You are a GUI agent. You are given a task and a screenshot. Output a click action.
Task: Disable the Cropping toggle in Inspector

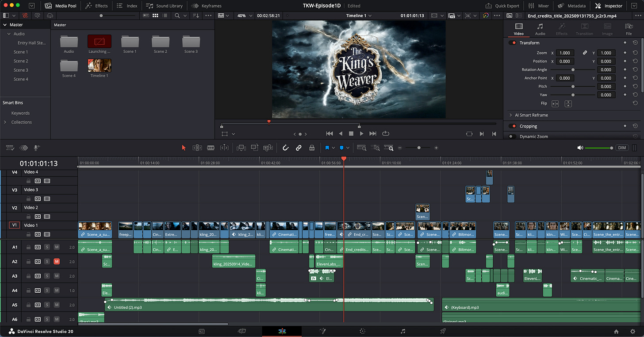513,126
